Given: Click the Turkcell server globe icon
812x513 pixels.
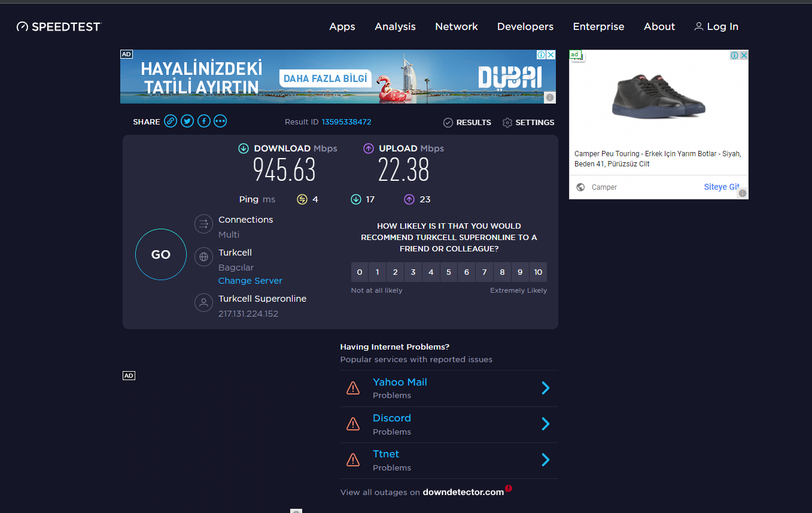Looking at the screenshot, I should pos(203,257).
